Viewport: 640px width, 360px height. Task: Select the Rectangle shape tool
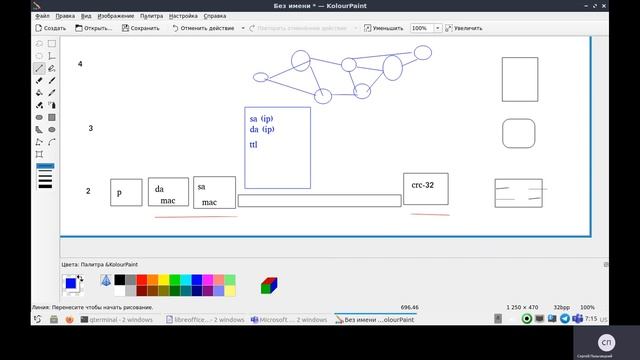pyautogui.click(x=52, y=117)
